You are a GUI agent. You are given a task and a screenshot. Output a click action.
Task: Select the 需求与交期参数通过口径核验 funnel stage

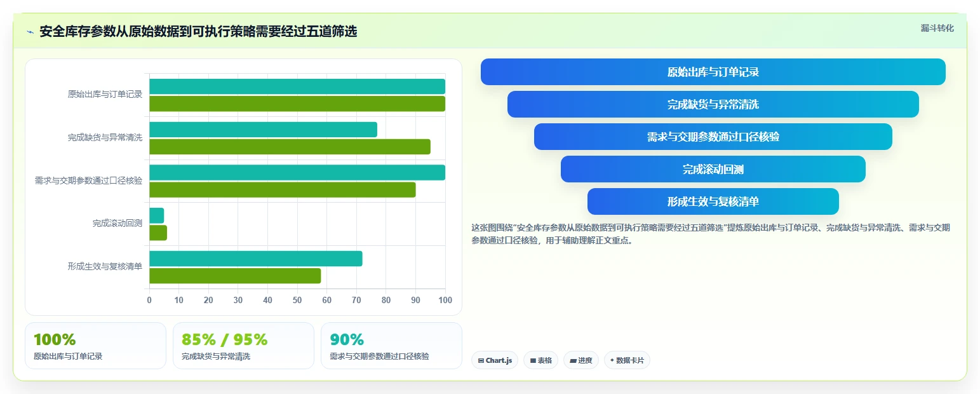[713, 137]
